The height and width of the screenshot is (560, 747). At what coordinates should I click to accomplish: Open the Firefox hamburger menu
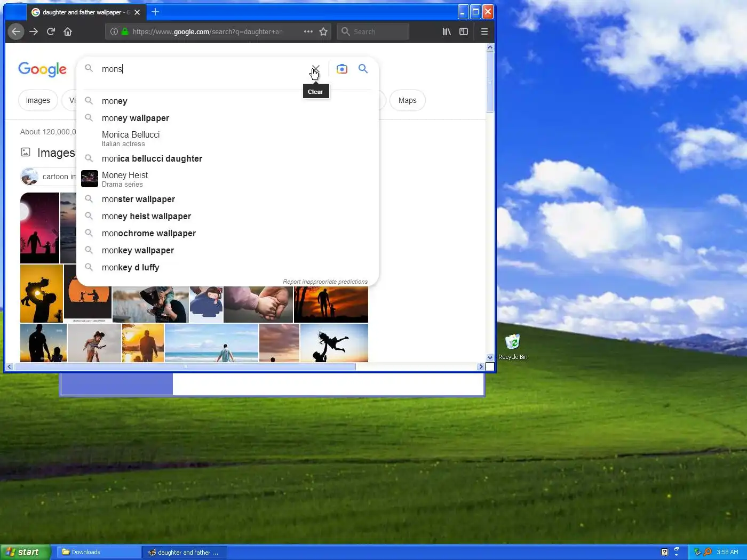[484, 31]
